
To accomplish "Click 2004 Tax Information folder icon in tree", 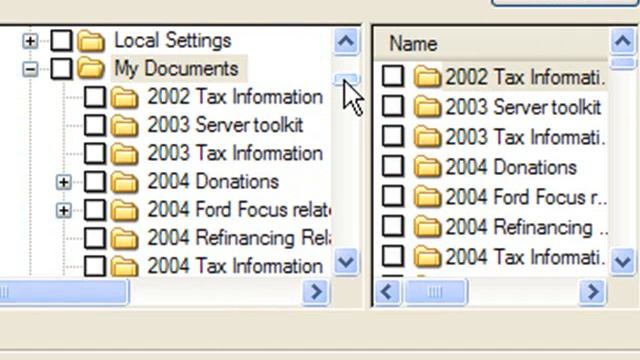I will tap(124, 267).
